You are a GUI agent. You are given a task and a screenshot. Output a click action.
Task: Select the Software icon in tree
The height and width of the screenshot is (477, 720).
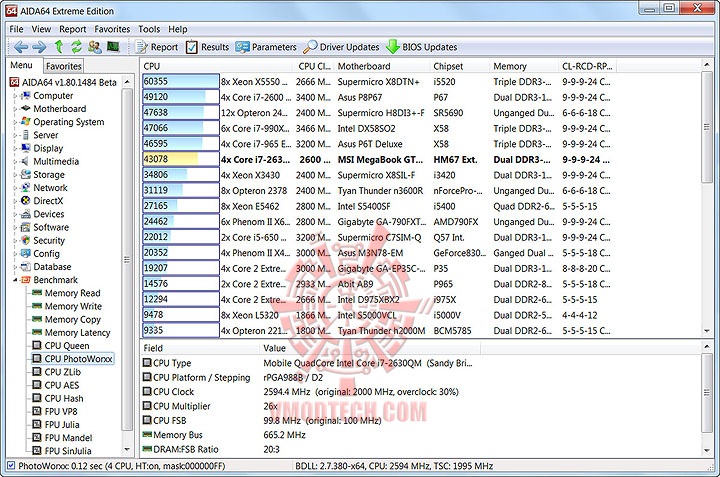pyautogui.click(x=26, y=227)
